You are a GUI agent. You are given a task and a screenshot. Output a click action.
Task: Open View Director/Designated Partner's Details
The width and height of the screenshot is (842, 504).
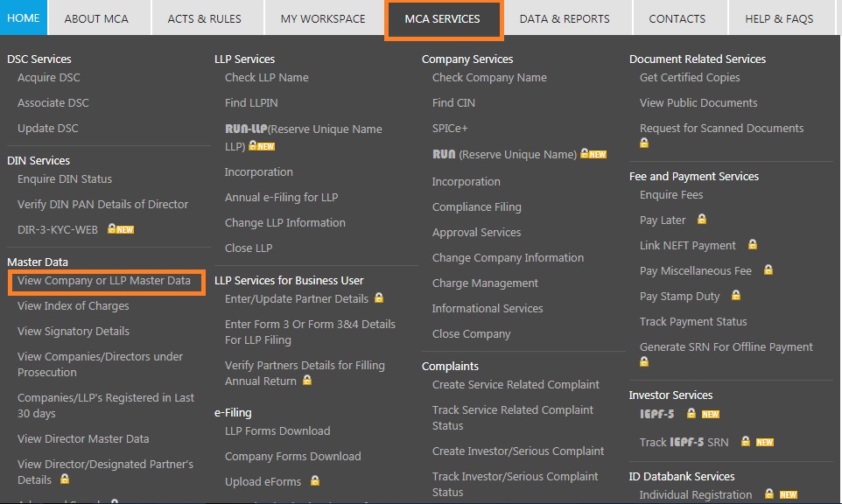point(105,472)
